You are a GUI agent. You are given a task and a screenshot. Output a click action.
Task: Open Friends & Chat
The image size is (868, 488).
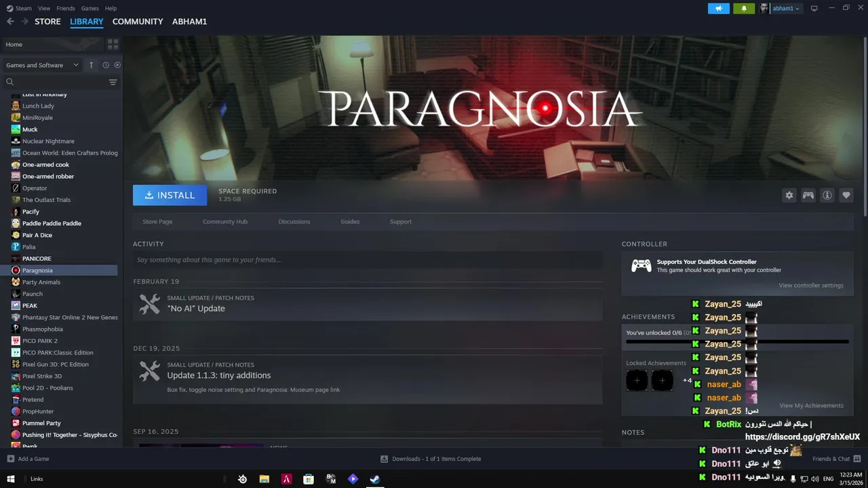(836, 459)
